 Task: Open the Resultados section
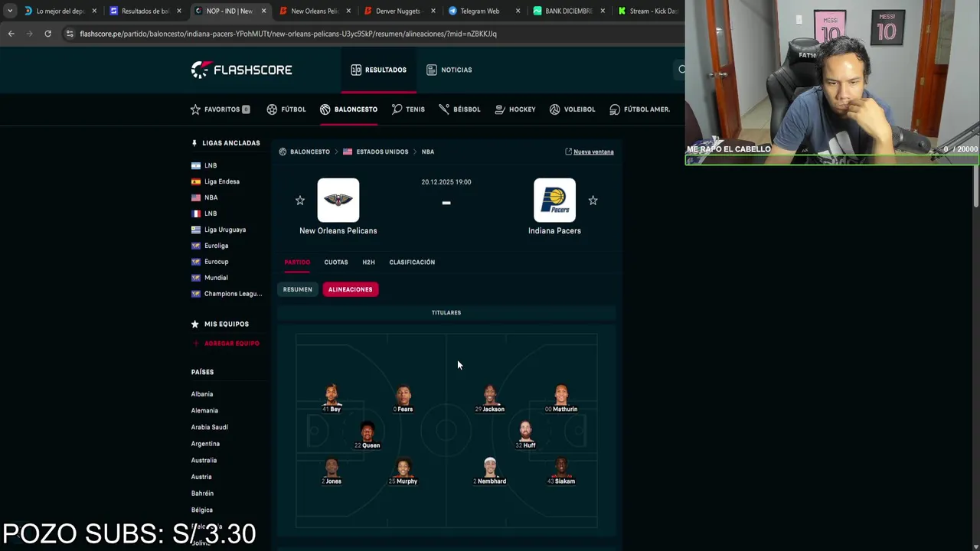click(378, 70)
